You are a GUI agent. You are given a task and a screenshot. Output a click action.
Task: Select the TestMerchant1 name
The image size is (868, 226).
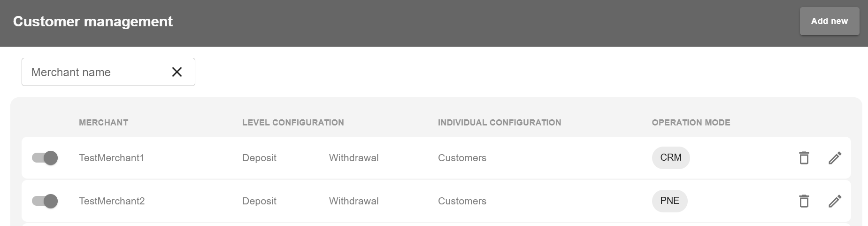[x=111, y=158]
